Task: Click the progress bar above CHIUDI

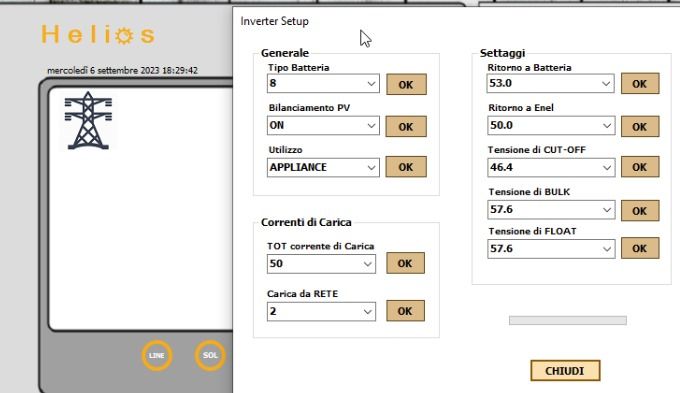Action: tap(568, 321)
